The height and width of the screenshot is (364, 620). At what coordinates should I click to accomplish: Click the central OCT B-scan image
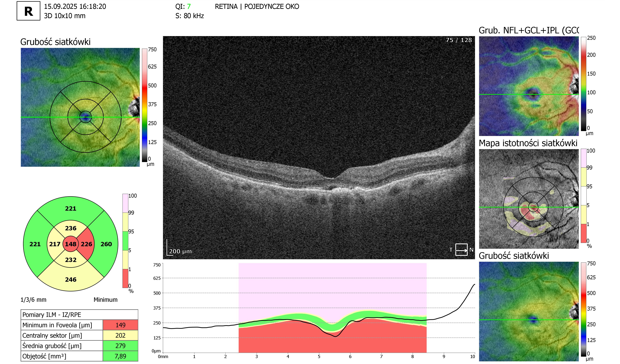(319, 147)
